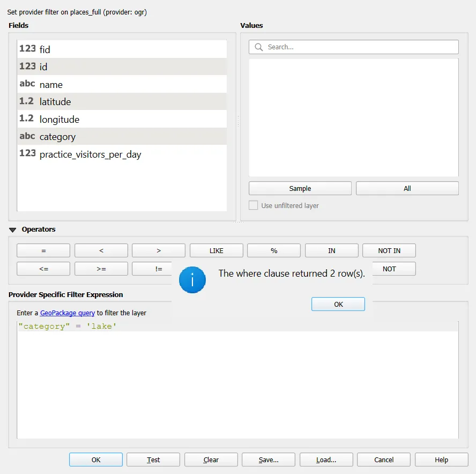Image resolution: width=476 pixels, height=474 pixels.
Task: Click the Values search box
Action: coord(354,47)
